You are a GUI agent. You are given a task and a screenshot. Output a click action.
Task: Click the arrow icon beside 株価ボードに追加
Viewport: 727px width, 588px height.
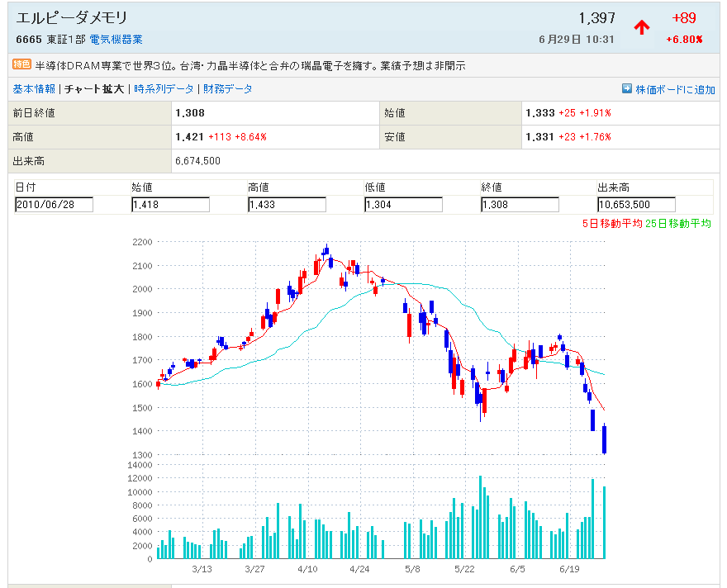627,88
